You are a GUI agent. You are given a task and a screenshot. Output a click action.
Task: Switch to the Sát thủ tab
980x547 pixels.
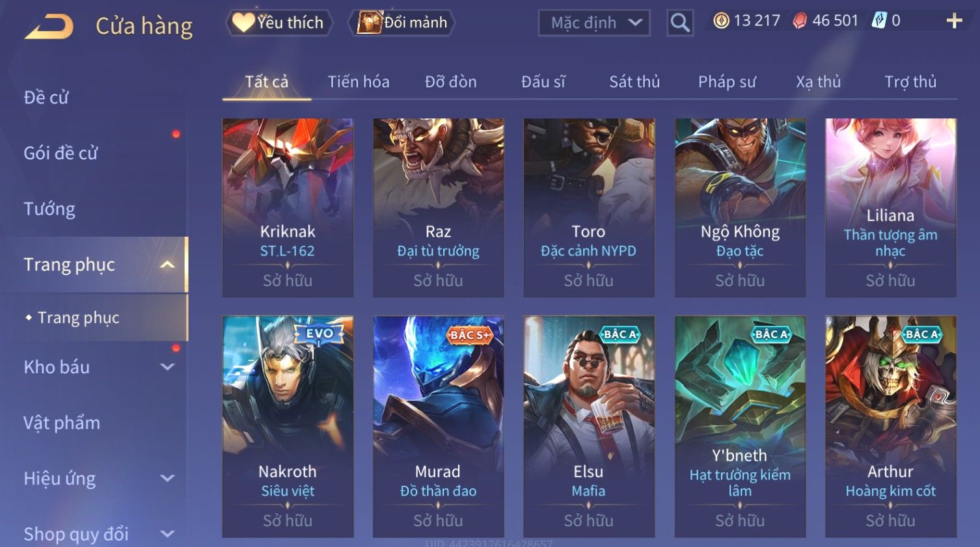click(634, 82)
